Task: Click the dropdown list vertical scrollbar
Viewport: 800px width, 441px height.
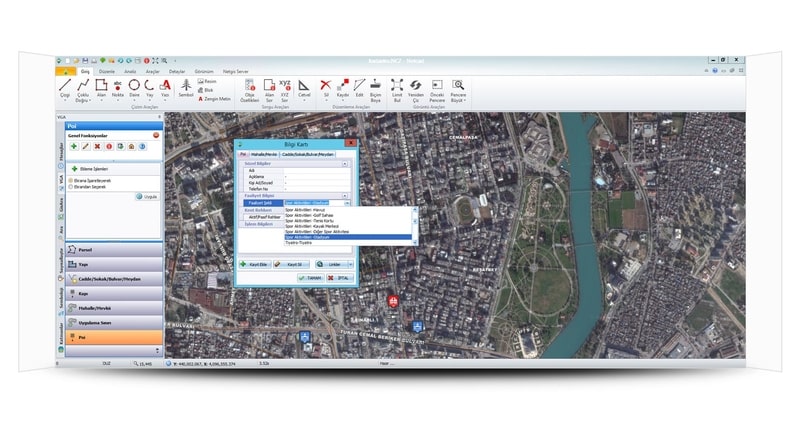Action: coord(414,224)
